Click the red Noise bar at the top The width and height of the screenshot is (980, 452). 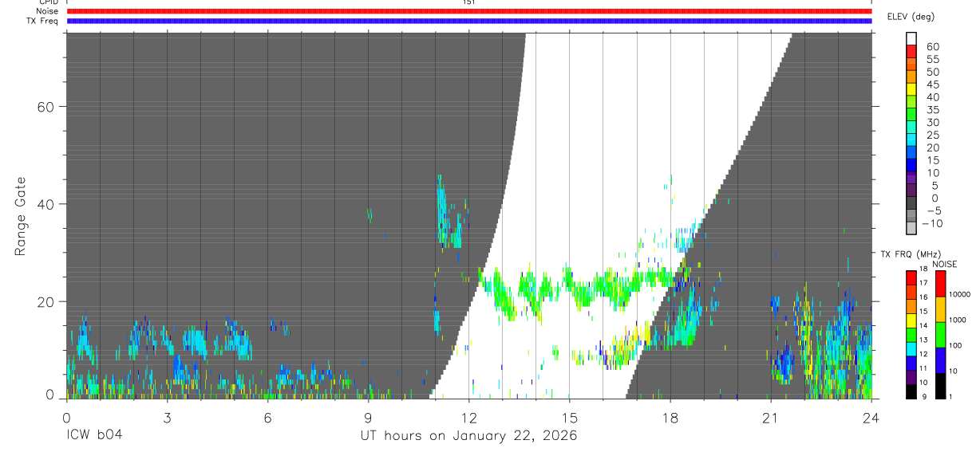[469, 11]
